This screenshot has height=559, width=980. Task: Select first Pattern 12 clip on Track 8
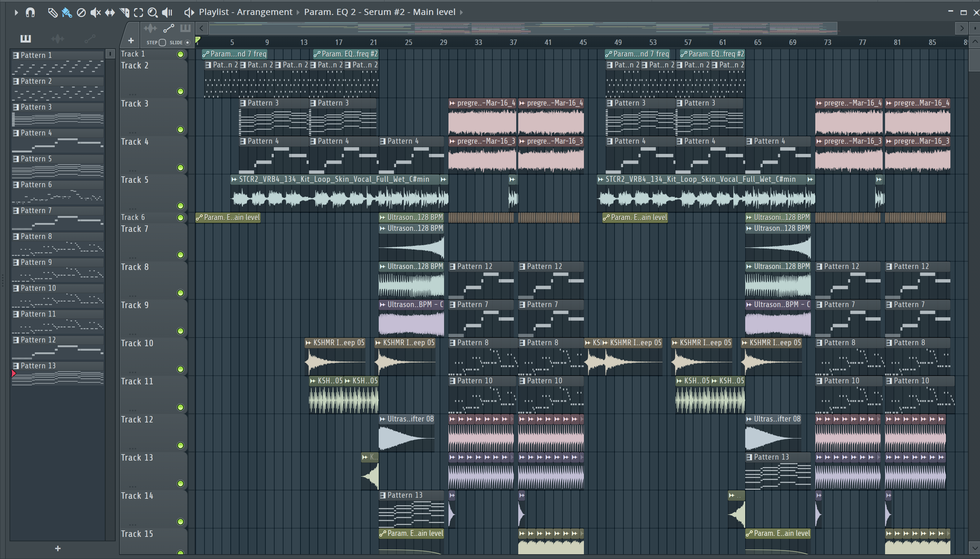481,280
